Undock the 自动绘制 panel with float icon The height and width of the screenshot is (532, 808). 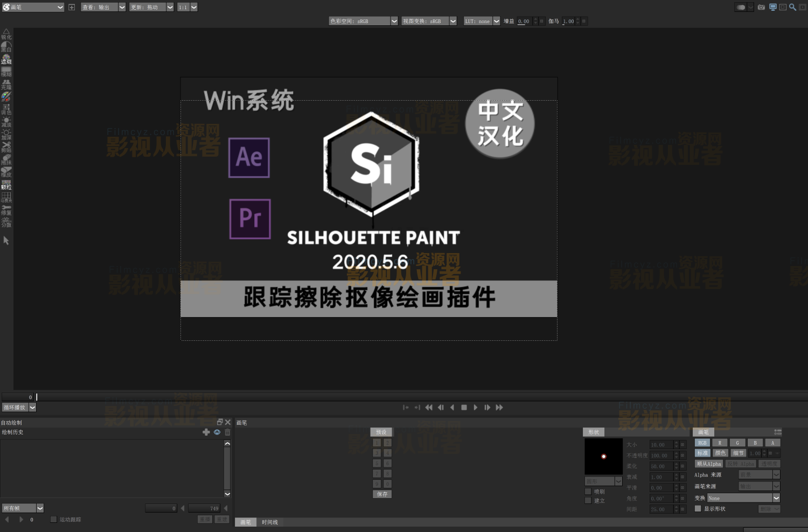220,422
